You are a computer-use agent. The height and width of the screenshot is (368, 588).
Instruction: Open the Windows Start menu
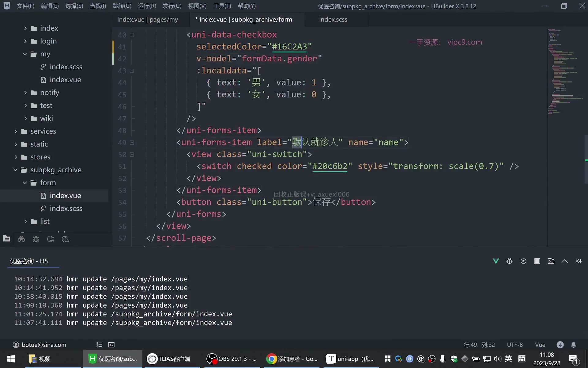tap(11, 359)
